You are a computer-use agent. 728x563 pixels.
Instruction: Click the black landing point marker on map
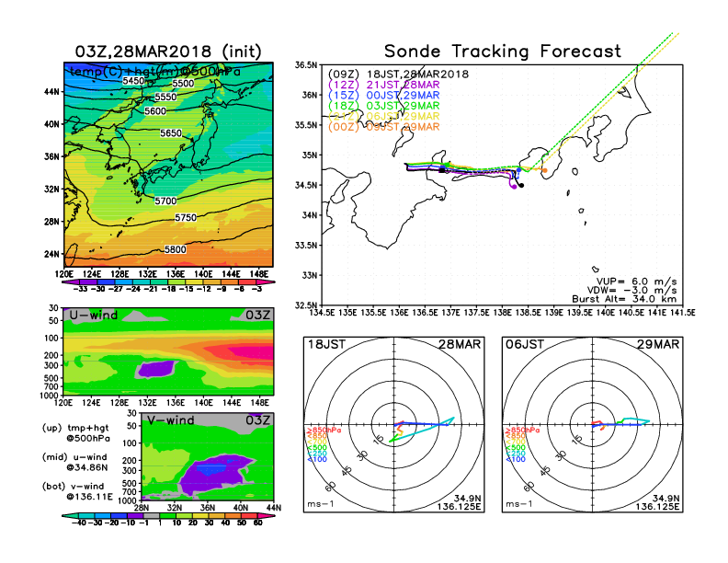tap(521, 186)
